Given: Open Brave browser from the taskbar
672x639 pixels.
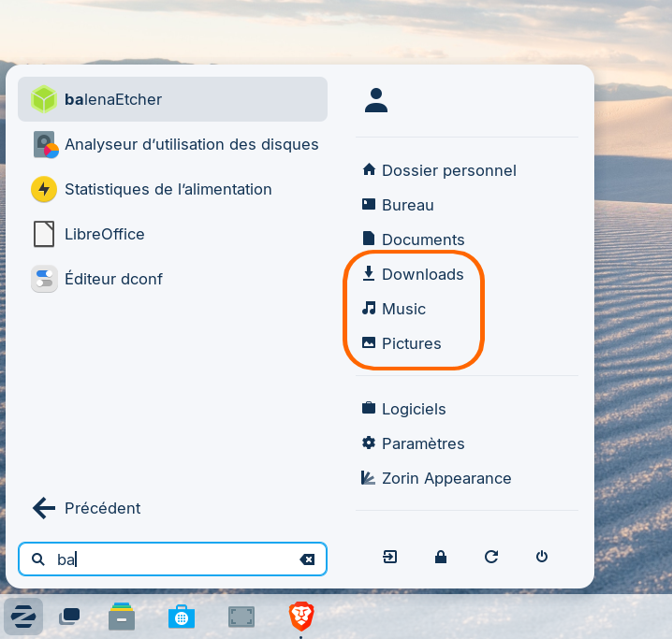Looking at the screenshot, I should point(301,617).
